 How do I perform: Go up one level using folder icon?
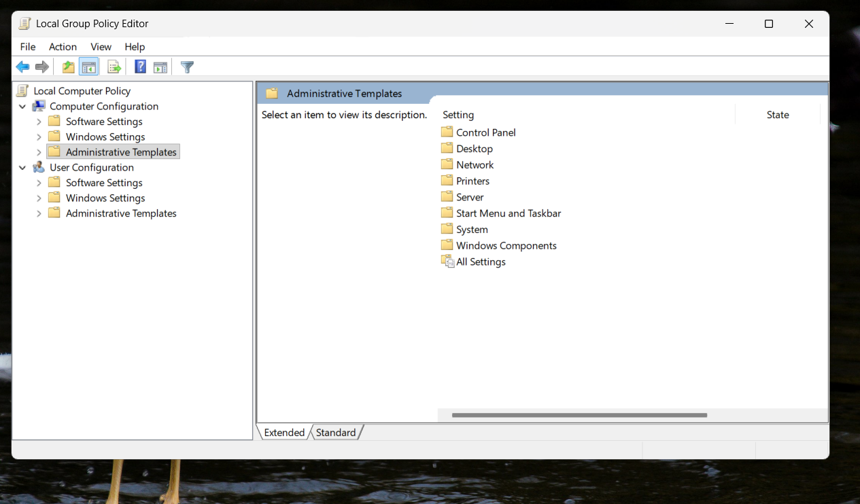pyautogui.click(x=68, y=67)
